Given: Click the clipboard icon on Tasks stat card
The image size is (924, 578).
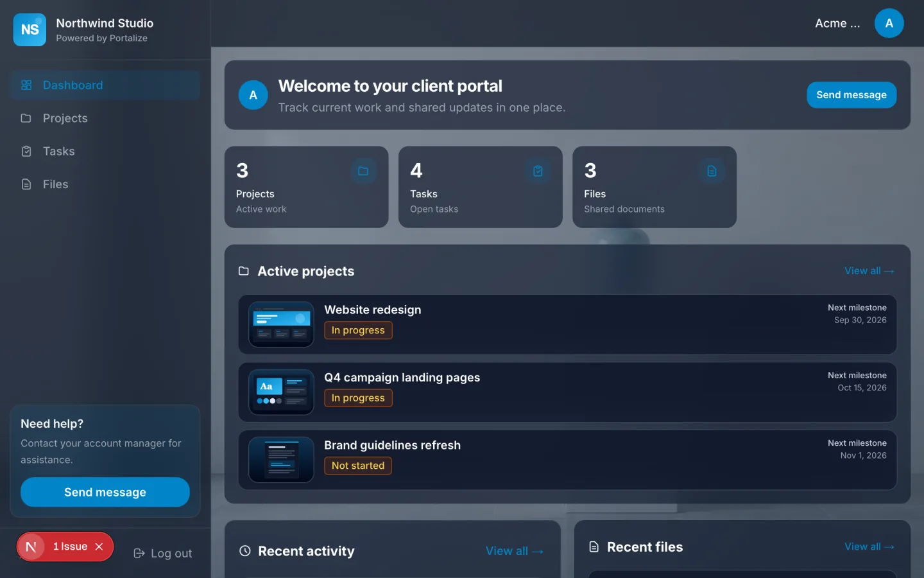Looking at the screenshot, I should click(x=538, y=171).
